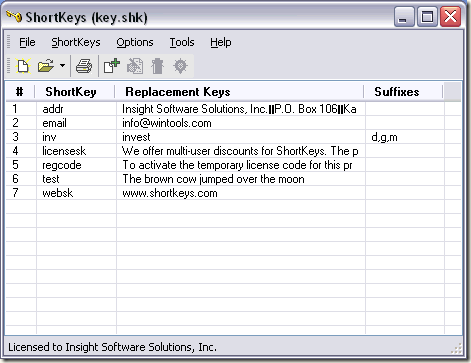Select the regcode shortkey entry
This screenshot has width=471, height=363.
[x=62, y=165]
